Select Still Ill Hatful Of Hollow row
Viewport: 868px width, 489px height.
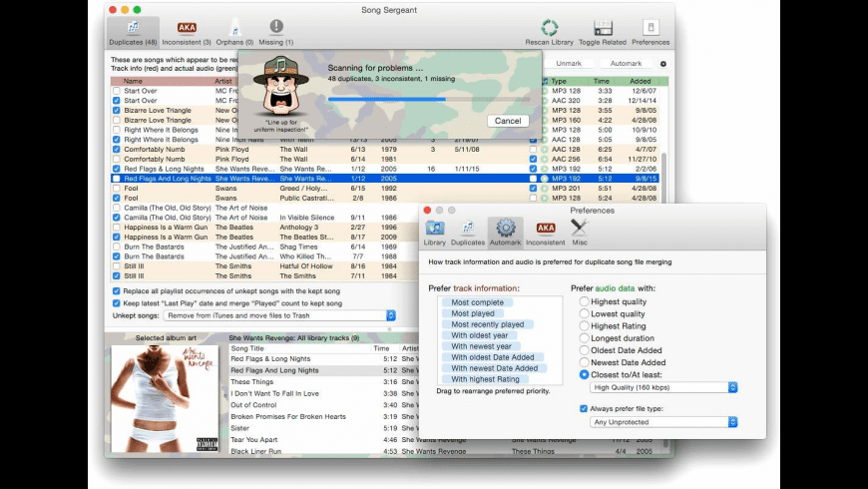click(265, 266)
